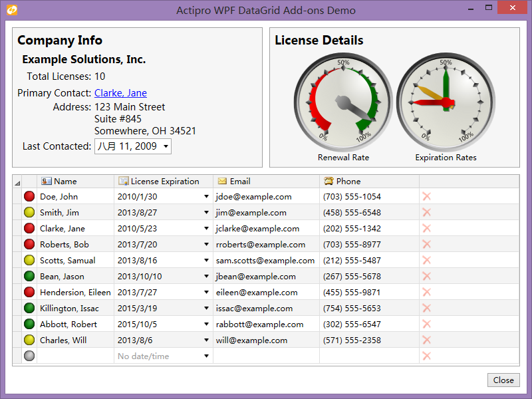Click the Actipro app icon in title bar
Screen dimensions: 532x399
tap(12, 10)
